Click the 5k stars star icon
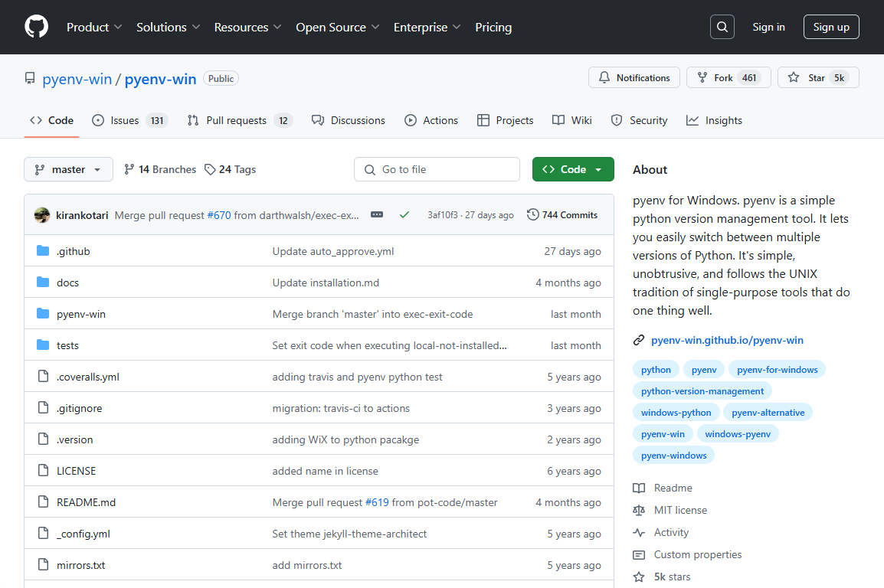The height and width of the screenshot is (588, 884). [639, 577]
